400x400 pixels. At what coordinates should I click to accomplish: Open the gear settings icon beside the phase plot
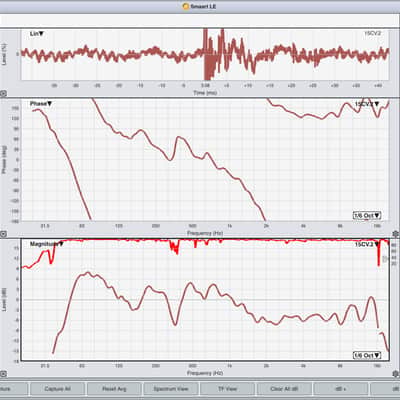(396, 234)
